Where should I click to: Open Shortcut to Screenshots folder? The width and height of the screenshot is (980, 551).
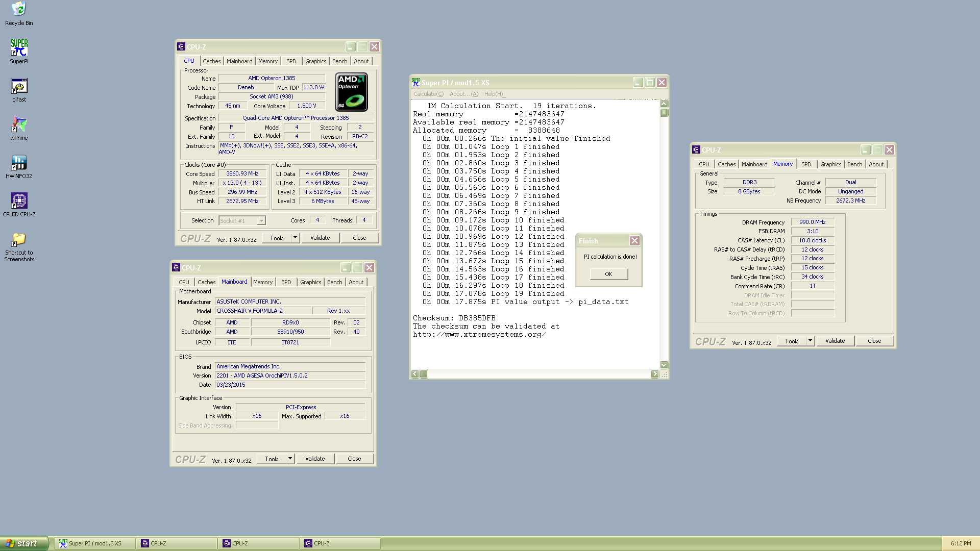point(19,246)
